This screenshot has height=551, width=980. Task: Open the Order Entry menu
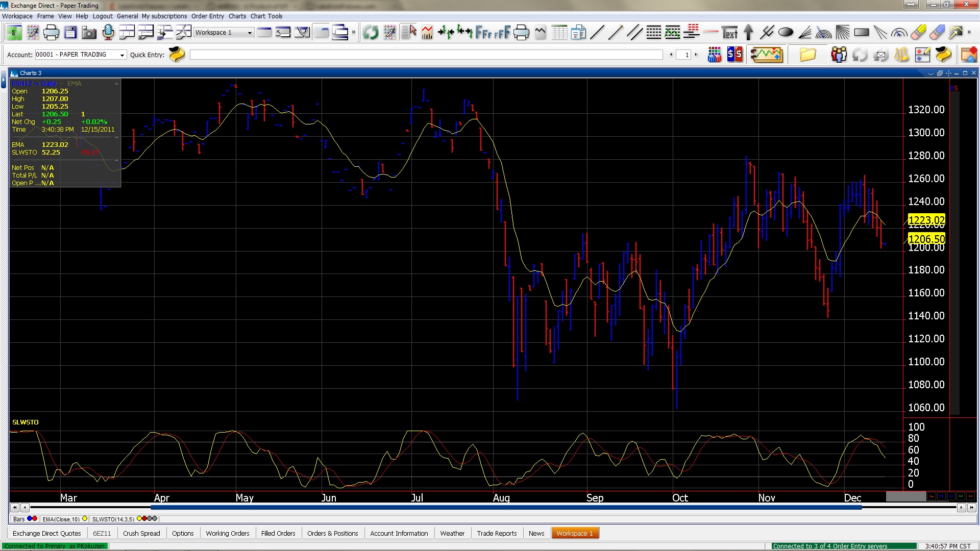(x=207, y=16)
